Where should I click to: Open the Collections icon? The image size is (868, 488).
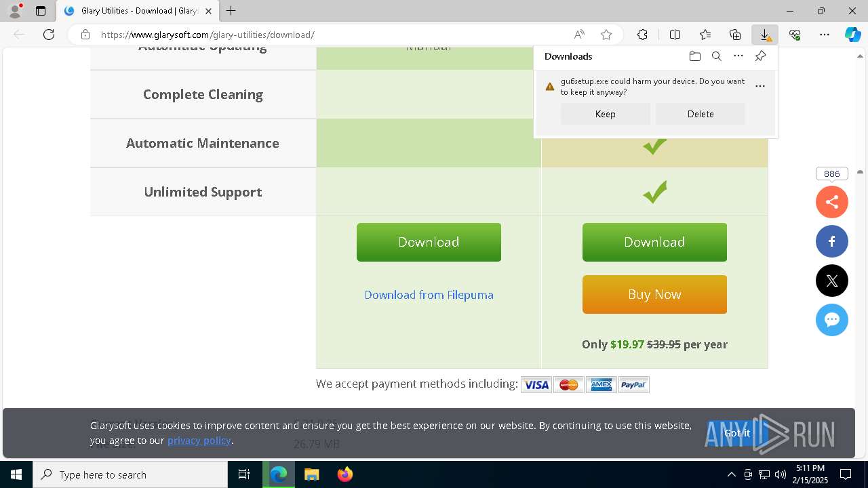click(x=735, y=35)
